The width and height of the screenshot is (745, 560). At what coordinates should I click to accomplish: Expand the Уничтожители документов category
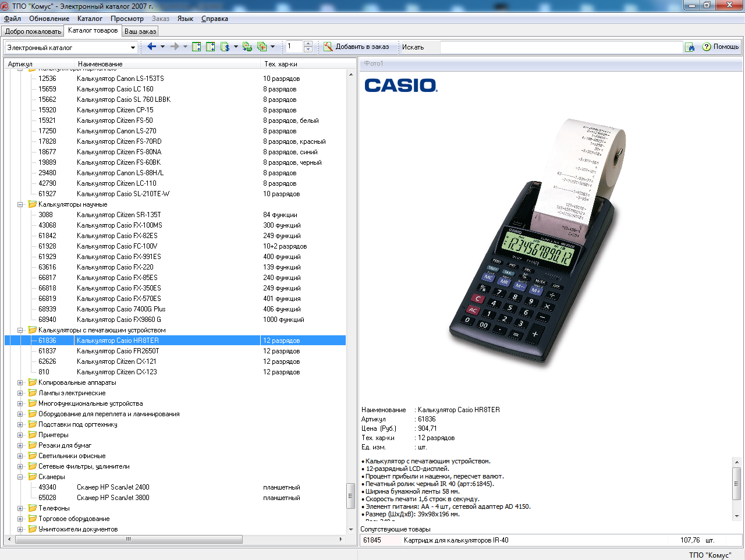pyautogui.click(x=20, y=529)
